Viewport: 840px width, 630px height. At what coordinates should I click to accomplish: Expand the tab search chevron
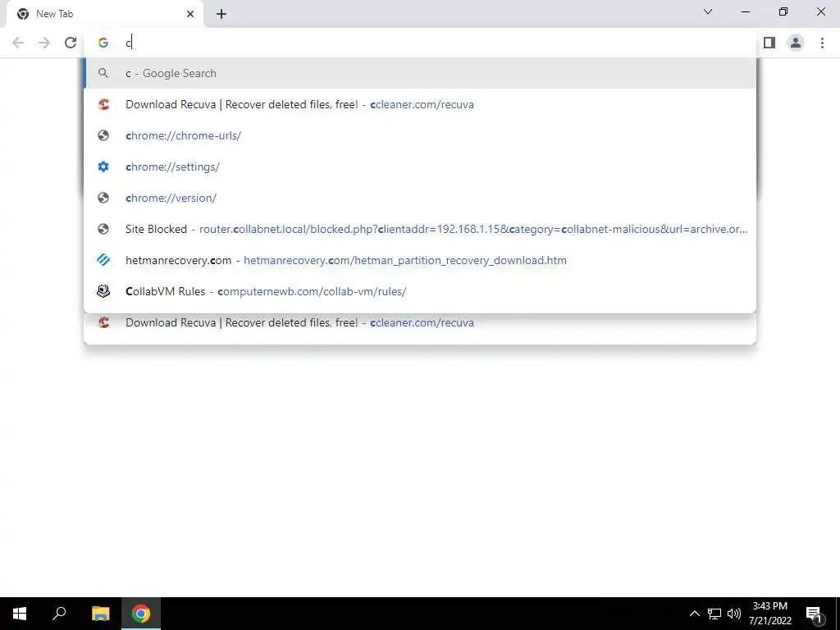click(x=708, y=11)
